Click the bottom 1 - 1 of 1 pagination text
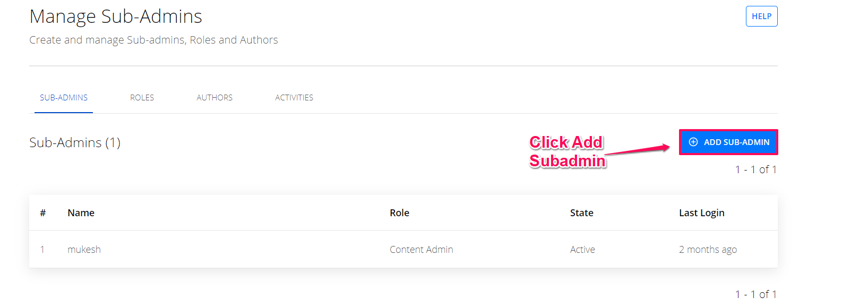This screenshot has width=868, height=306. pos(756,294)
